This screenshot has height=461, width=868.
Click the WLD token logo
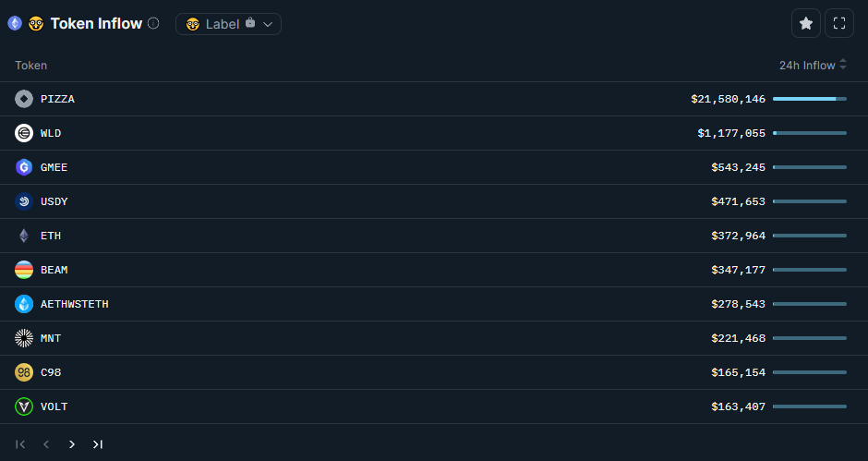coord(24,133)
